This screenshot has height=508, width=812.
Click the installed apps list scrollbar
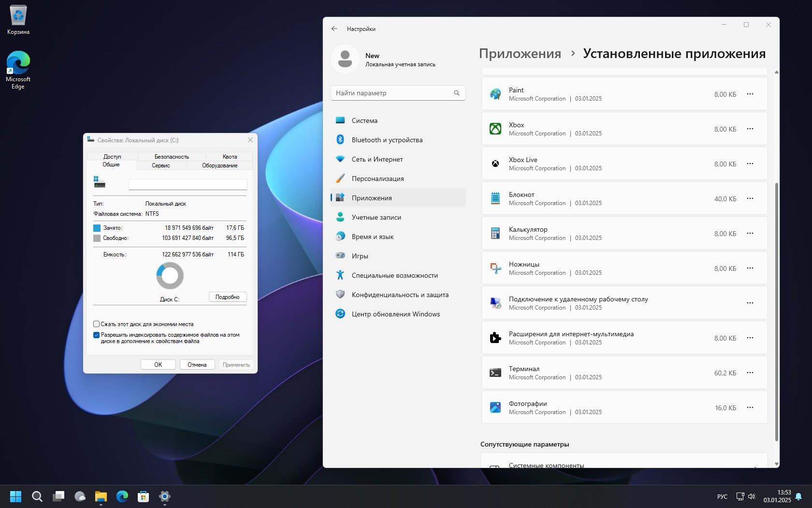(777, 312)
